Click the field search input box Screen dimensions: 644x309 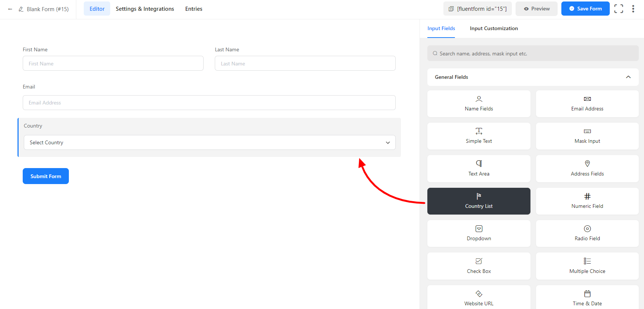pos(533,54)
